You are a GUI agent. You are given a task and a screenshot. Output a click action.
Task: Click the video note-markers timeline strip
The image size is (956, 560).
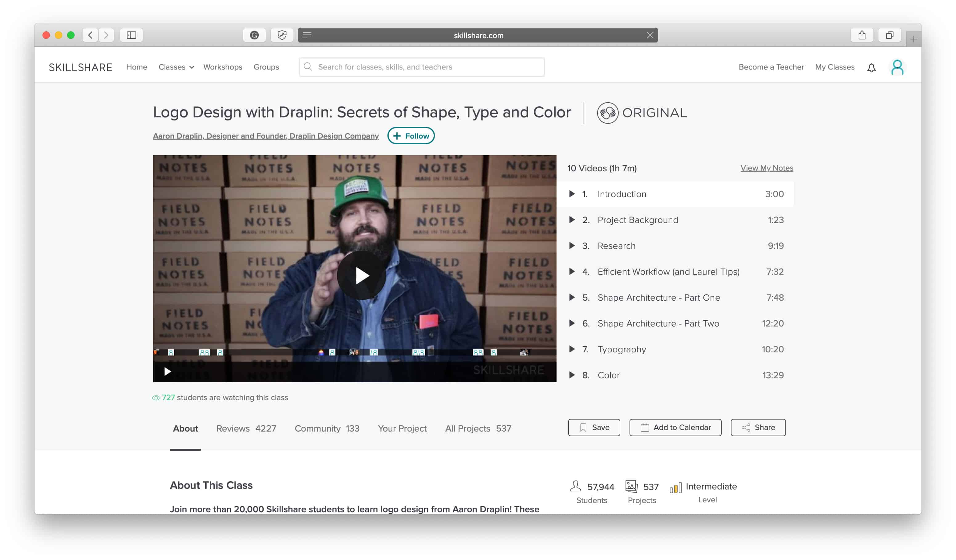[354, 352]
